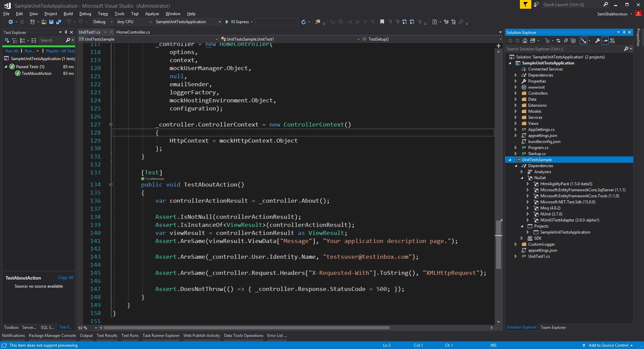Click the Find in Files toolbar icon
The image size is (644, 349).
318,22
